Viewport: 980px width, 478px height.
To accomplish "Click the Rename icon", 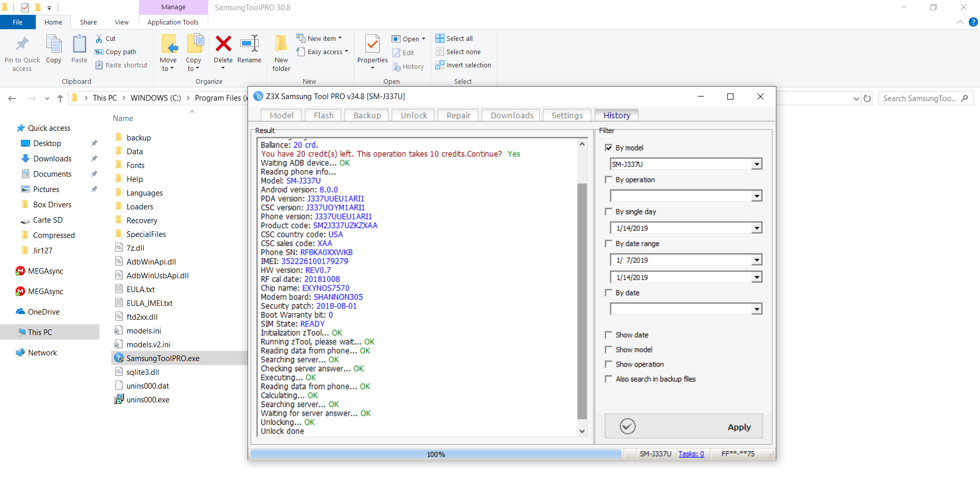I will pyautogui.click(x=250, y=44).
